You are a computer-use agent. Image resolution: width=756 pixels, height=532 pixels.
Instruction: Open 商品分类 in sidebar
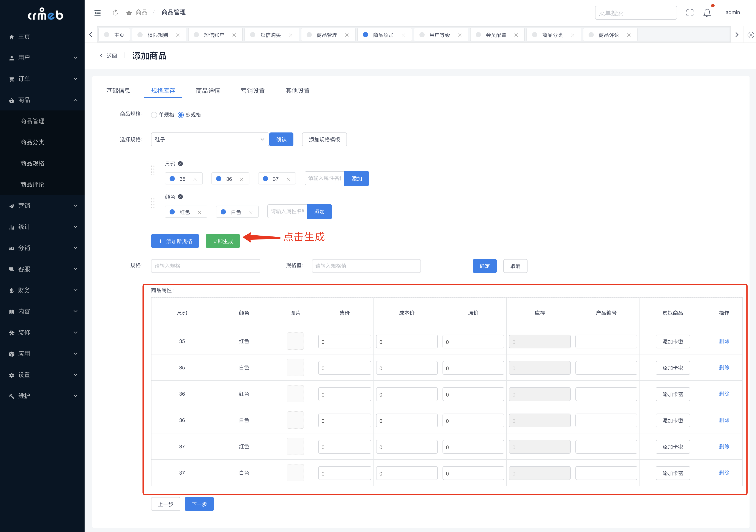[42, 142]
